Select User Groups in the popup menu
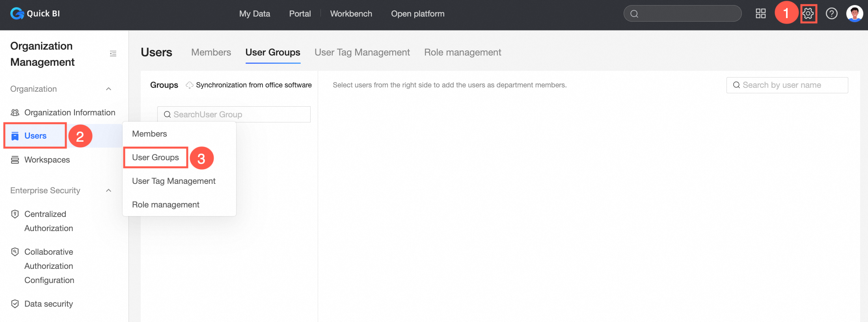Screen dimensions: 868x322 155,157
